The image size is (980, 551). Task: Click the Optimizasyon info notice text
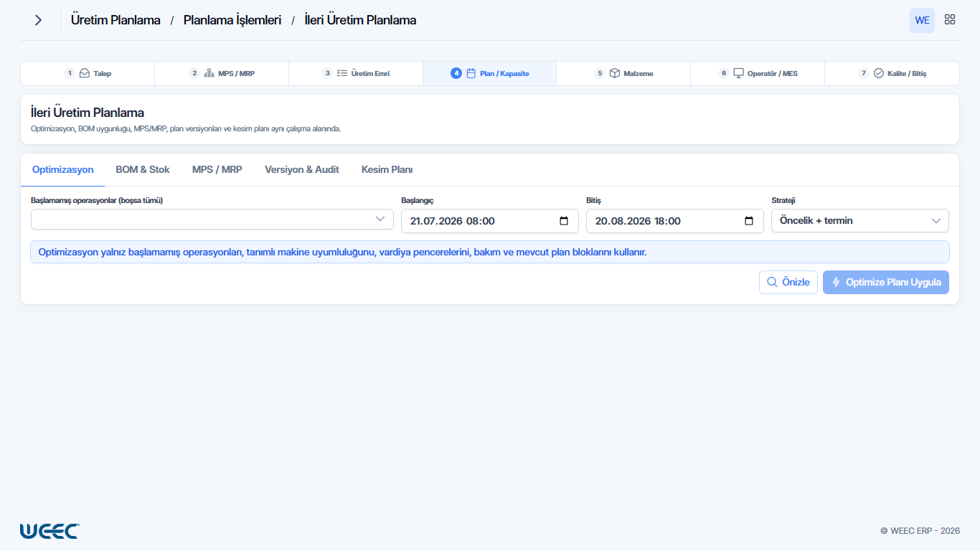342,253
